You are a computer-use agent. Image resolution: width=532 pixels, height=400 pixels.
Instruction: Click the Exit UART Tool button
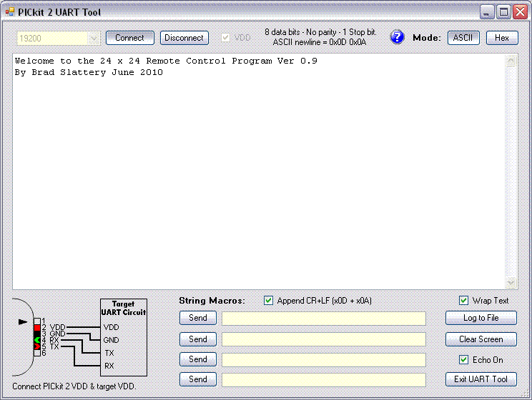(x=481, y=379)
